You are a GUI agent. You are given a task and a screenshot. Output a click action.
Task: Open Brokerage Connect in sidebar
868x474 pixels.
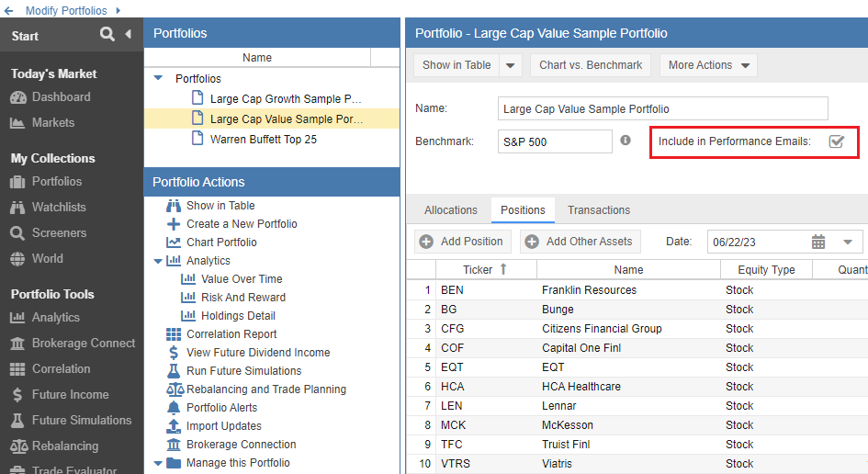73,344
